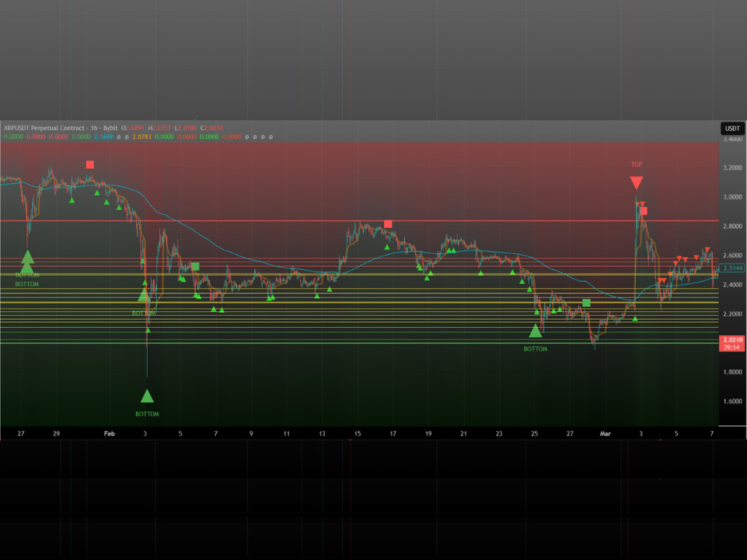Select the BOTTOM triangle near Jan 27
This screenshot has height=560, width=747.
click(x=28, y=257)
